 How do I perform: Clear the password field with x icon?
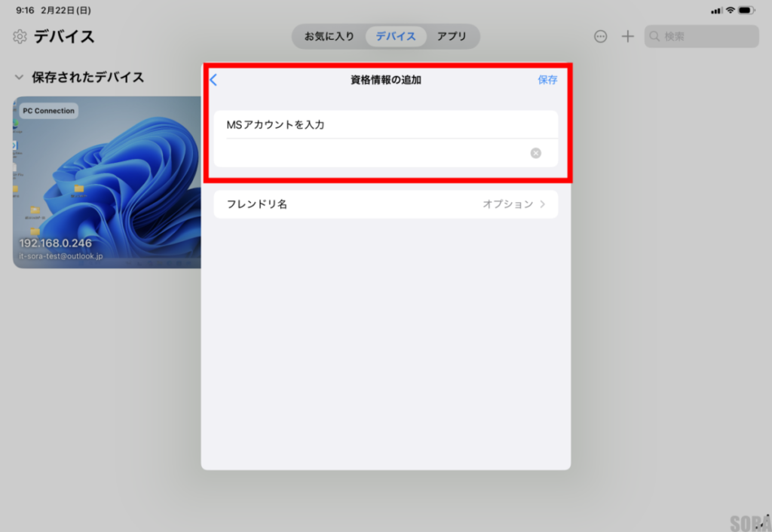coord(535,153)
